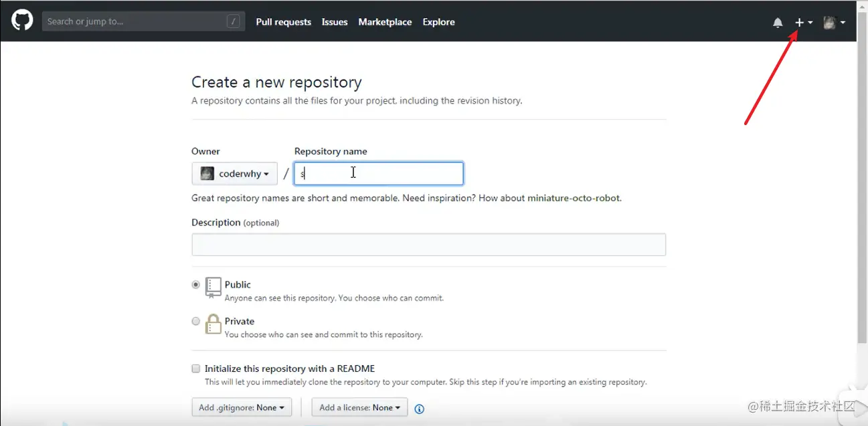
Task: Open the Explore link in header
Action: [x=438, y=22]
